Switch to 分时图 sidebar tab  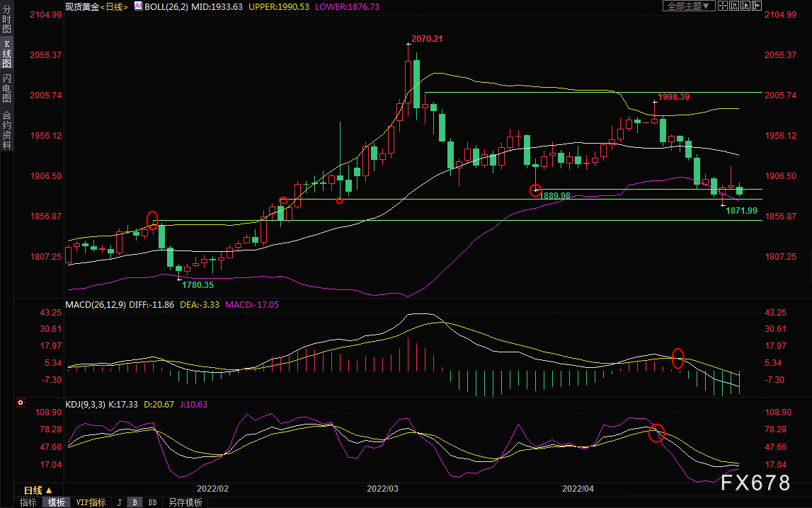[7, 19]
